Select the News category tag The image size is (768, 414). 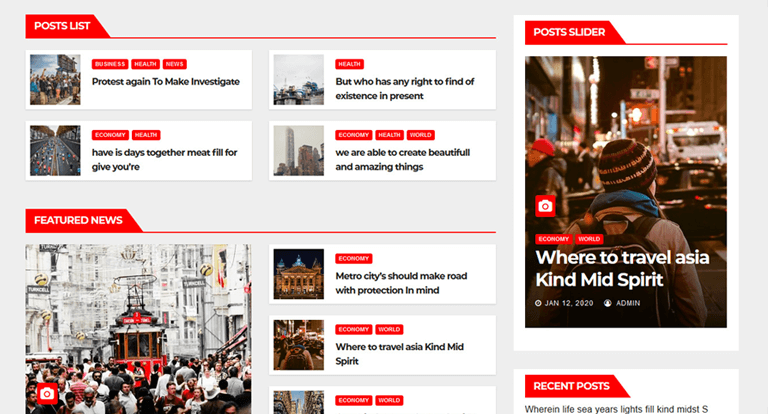174,64
